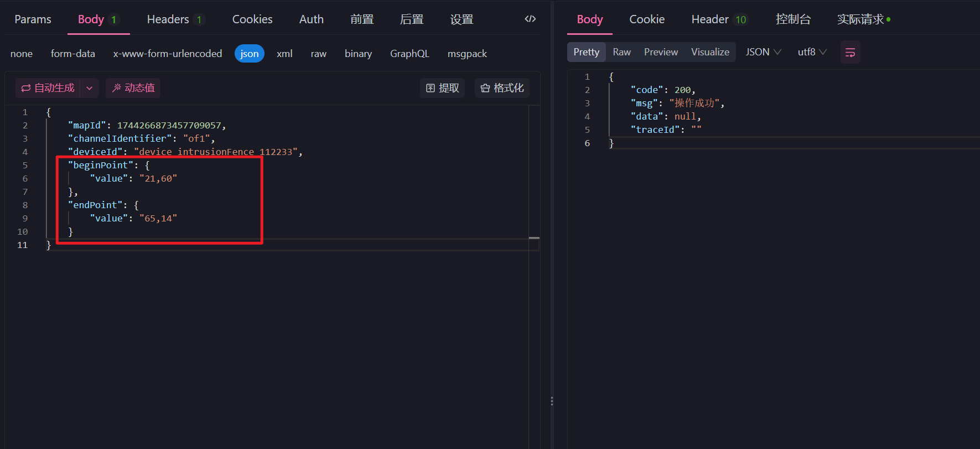Image resolution: width=980 pixels, height=449 pixels.
Task: Click the value "21,60" in editor
Action: point(158,179)
